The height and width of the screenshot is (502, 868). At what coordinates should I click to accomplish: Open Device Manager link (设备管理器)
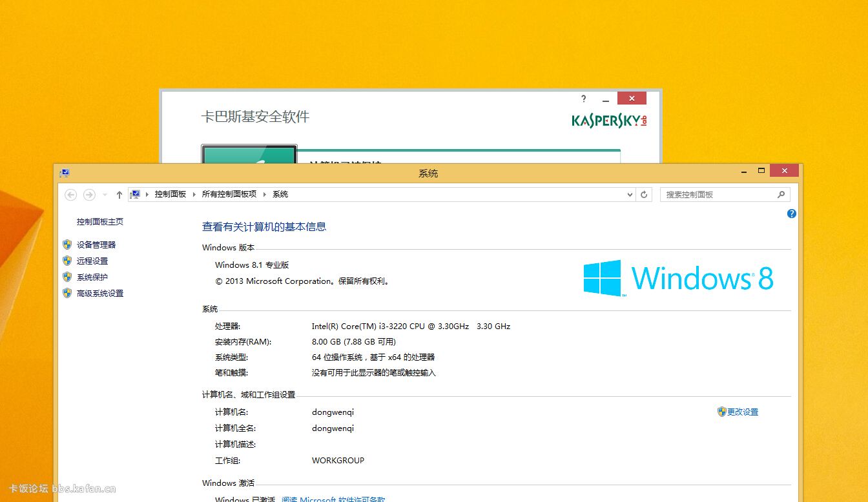96,245
